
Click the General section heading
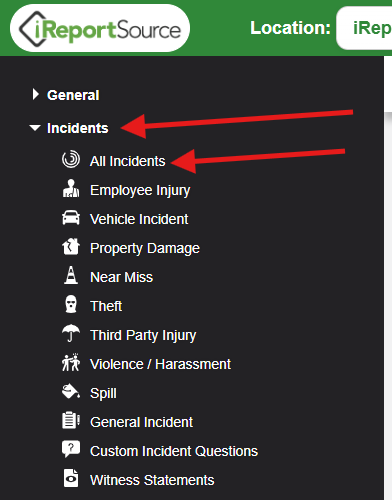73,95
